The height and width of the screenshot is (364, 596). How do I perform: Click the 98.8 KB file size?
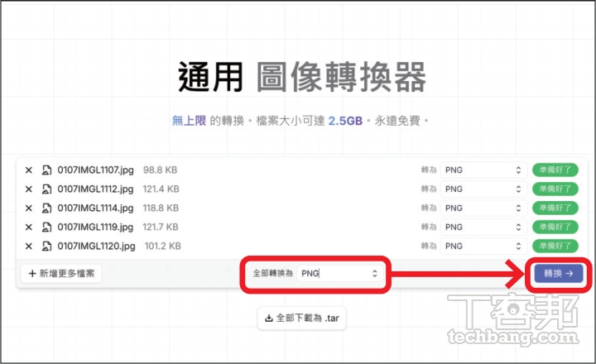coord(160,170)
